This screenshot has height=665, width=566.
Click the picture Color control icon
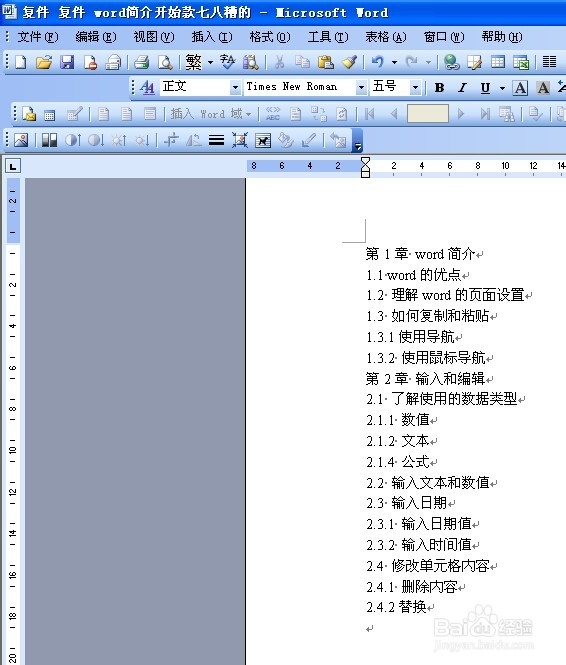pos(49,140)
